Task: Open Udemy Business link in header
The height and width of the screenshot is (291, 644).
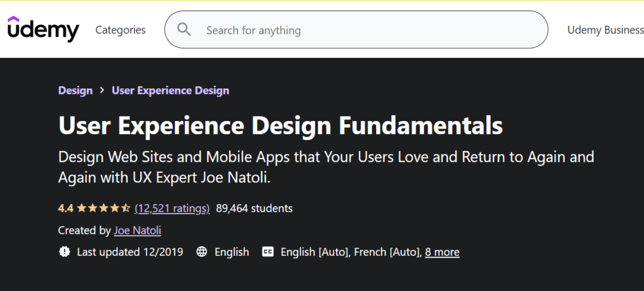Action: pyautogui.click(x=606, y=30)
